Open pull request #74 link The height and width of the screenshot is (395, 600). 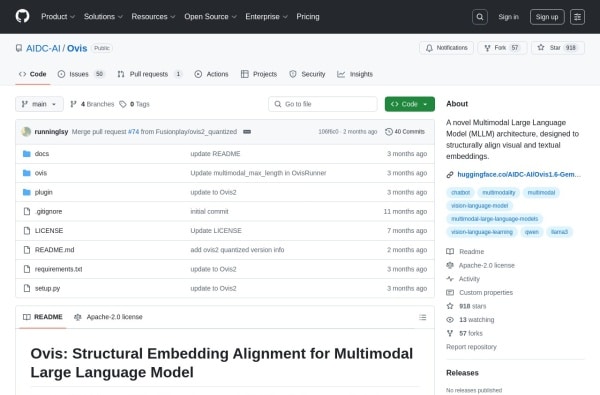pos(133,132)
